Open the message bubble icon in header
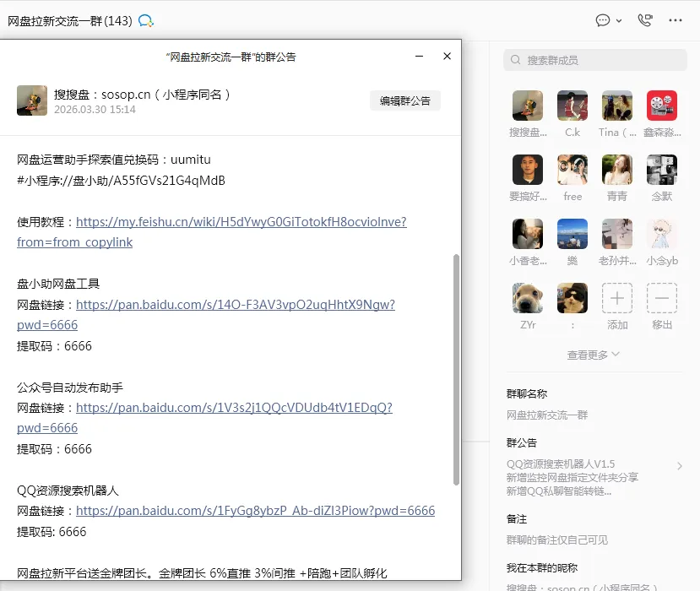 click(x=603, y=20)
